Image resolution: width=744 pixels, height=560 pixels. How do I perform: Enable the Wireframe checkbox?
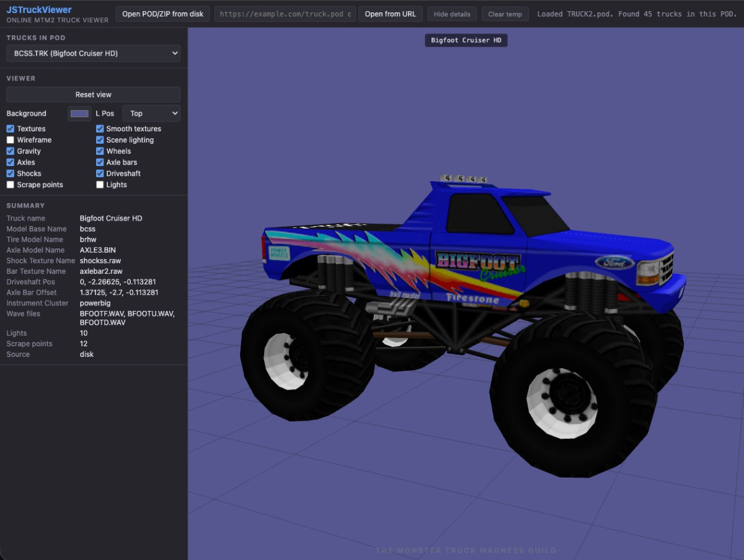(x=11, y=140)
